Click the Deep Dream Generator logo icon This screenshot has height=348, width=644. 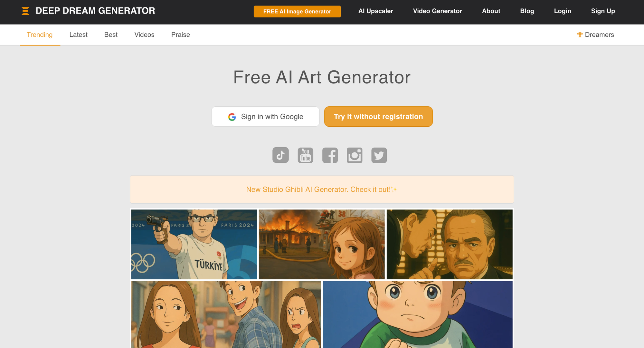pos(25,11)
